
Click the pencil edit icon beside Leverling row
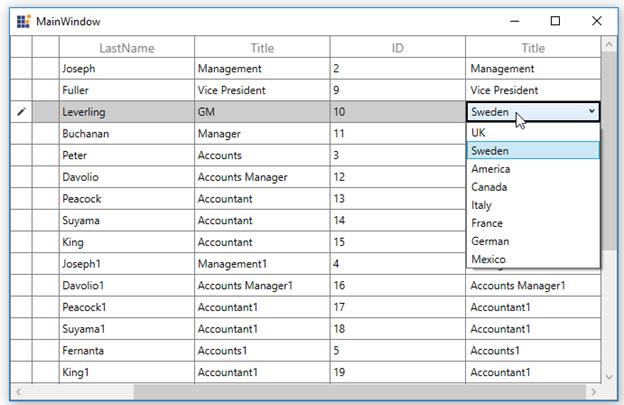[21, 112]
